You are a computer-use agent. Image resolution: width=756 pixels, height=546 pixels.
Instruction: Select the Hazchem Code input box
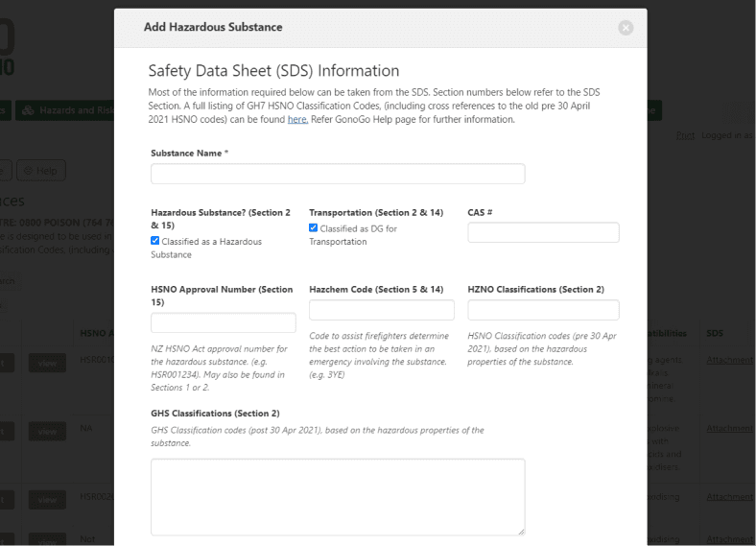click(382, 310)
